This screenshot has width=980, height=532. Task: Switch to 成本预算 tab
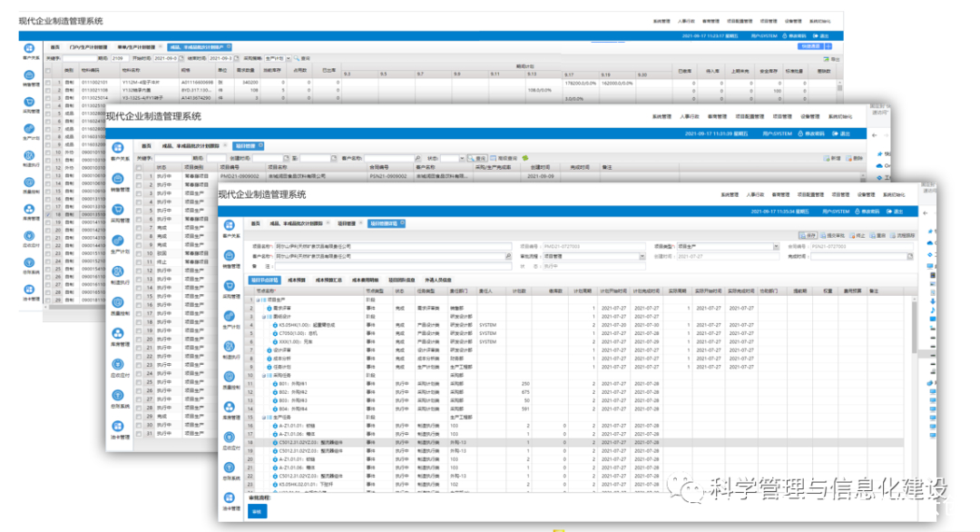296,280
